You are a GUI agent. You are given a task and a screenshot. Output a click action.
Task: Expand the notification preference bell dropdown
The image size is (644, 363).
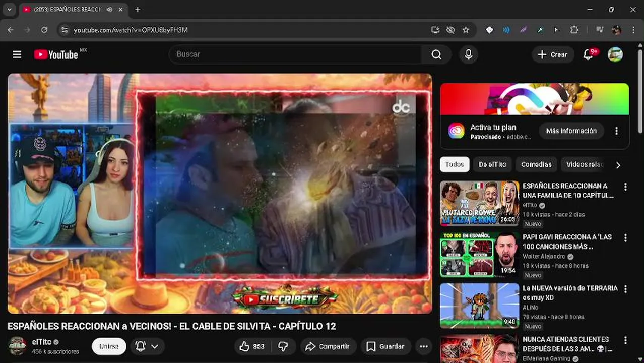point(147,346)
